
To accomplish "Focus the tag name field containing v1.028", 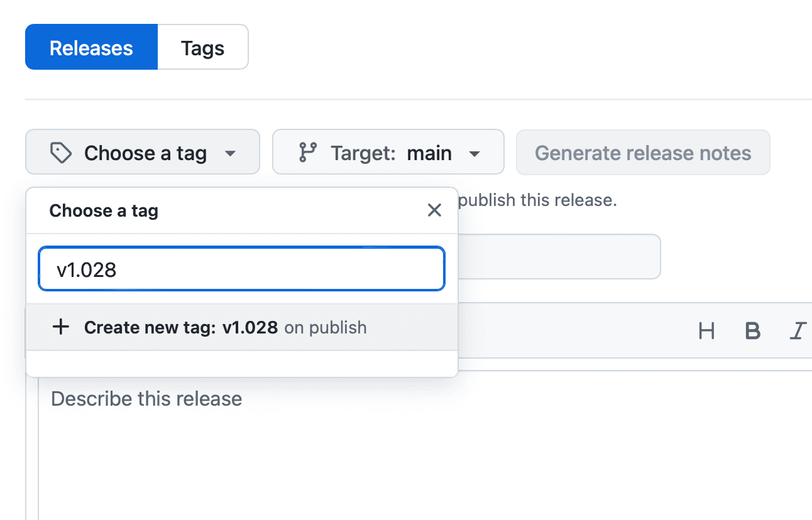I will [241, 269].
